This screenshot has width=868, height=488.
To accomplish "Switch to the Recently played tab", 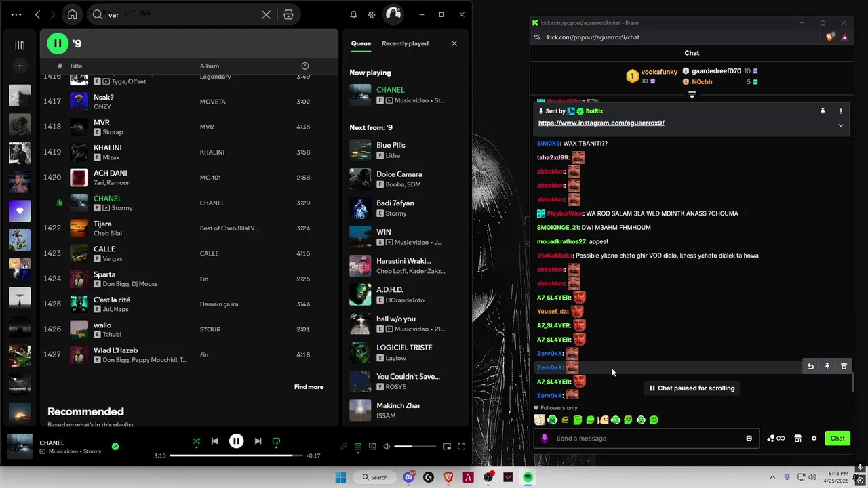I will click(x=405, y=43).
